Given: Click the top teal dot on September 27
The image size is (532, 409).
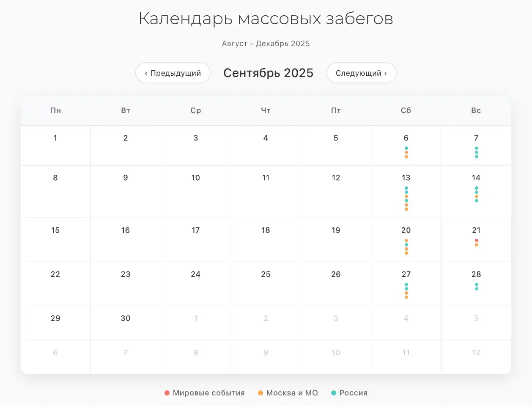Looking at the screenshot, I should [406, 285].
